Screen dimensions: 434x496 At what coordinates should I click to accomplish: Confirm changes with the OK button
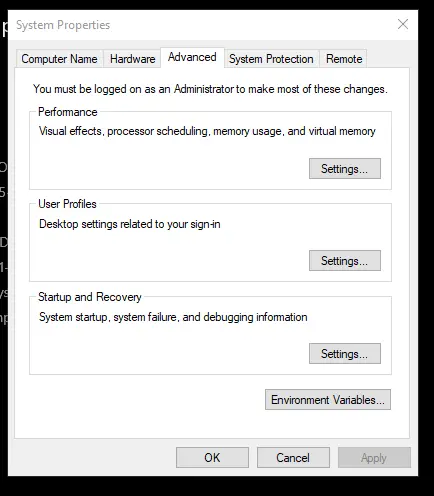click(212, 458)
